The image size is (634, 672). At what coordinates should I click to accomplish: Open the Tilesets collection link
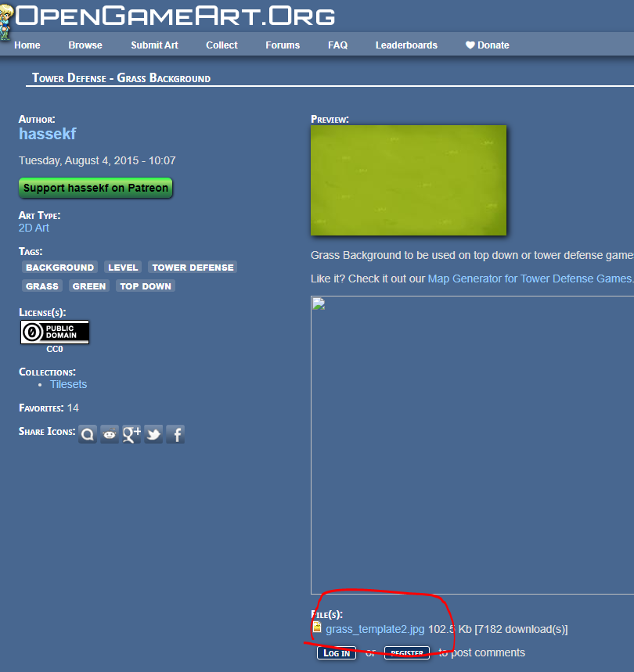coord(68,384)
